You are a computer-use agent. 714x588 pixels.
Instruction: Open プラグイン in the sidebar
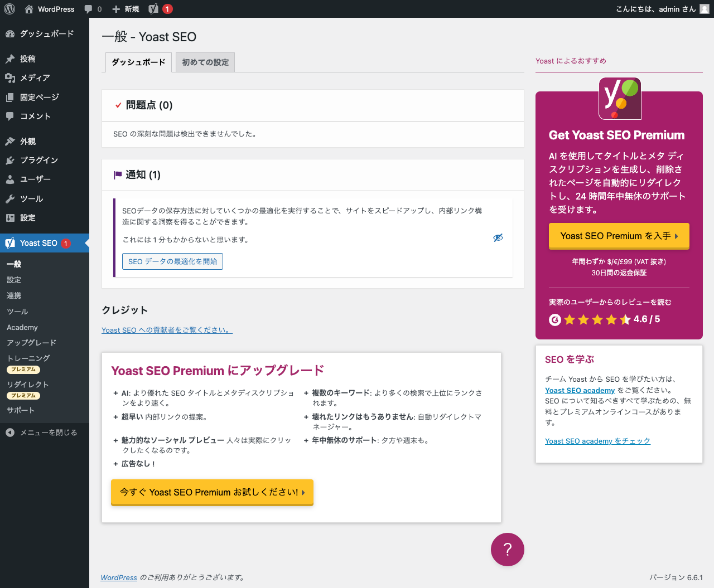[x=45, y=161]
